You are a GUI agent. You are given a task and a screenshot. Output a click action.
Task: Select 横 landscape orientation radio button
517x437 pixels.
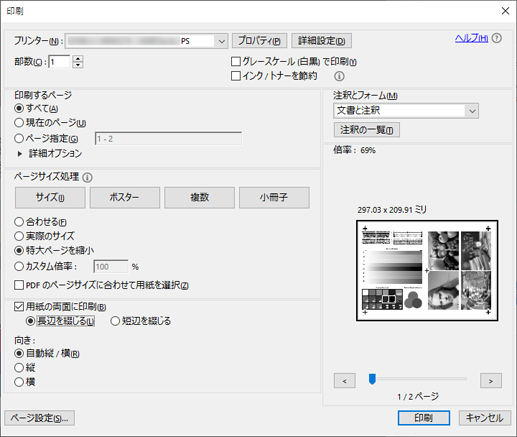19,382
